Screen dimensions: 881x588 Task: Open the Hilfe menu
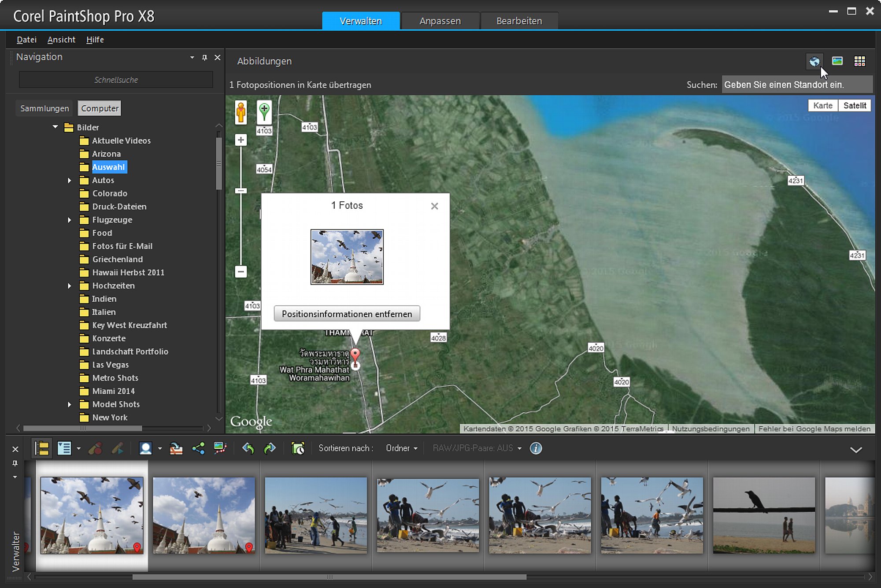tap(95, 40)
